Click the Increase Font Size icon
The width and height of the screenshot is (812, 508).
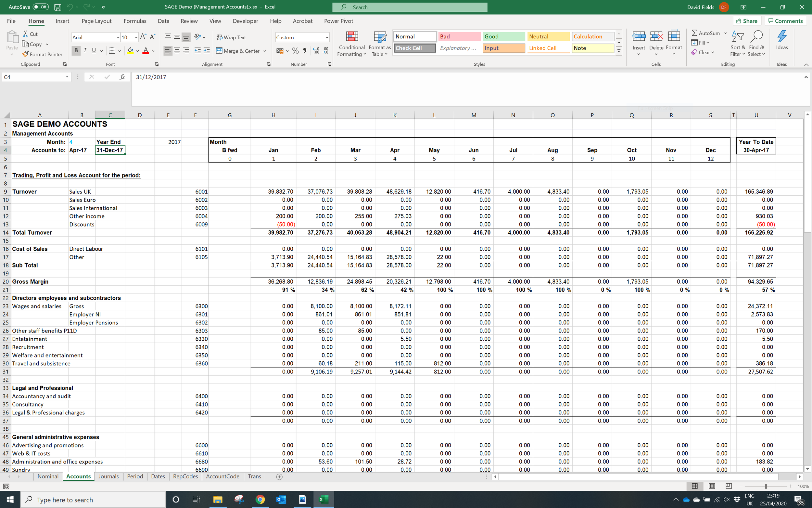(143, 37)
